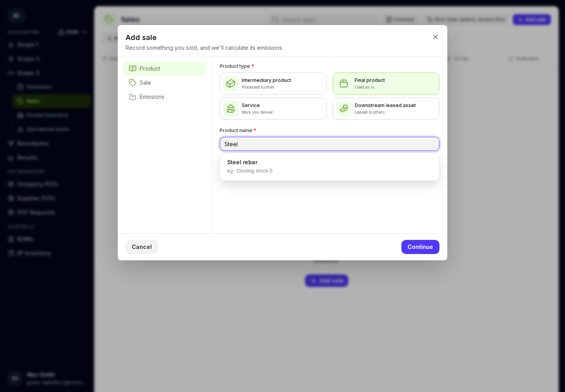Click the Service hand icon
The width and height of the screenshot is (565, 392).
pyautogui.click(x=231, y=109)
